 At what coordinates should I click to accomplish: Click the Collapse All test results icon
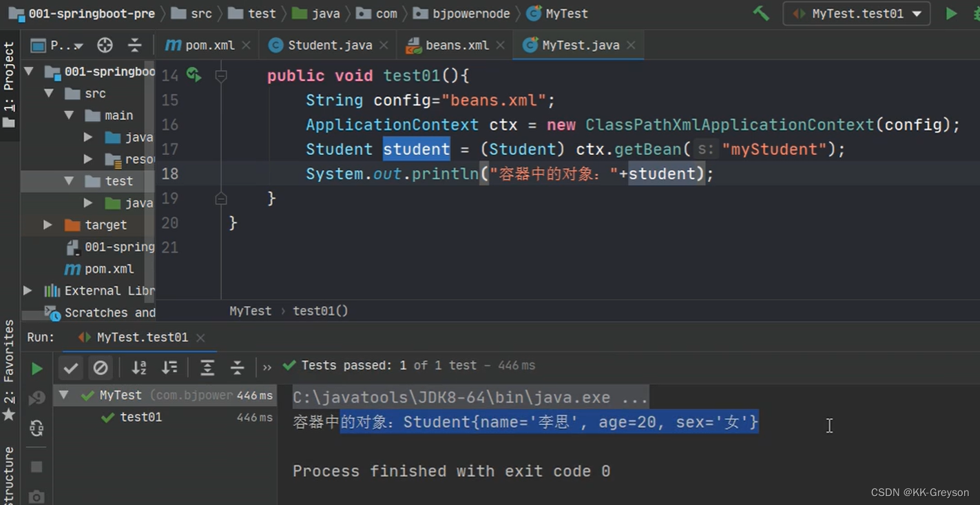tap(237, 368)
